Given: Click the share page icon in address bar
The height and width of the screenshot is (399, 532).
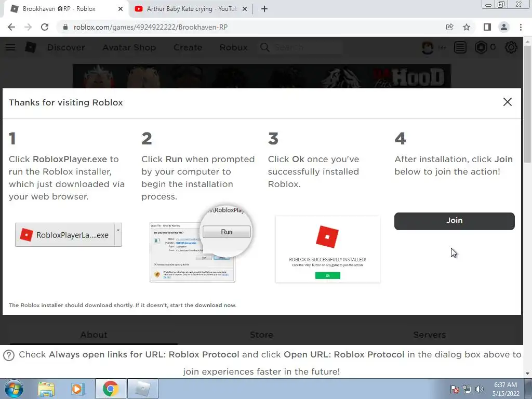Looking at the screenshot, I should pyautogui.click(x=449, y=27).
